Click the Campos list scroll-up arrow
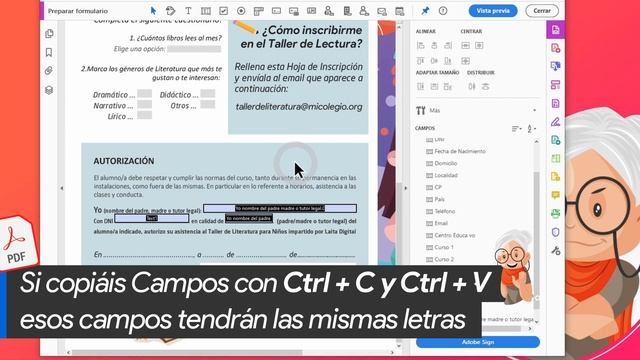Screen dimensions: 640x360 (x=536, y=141)
